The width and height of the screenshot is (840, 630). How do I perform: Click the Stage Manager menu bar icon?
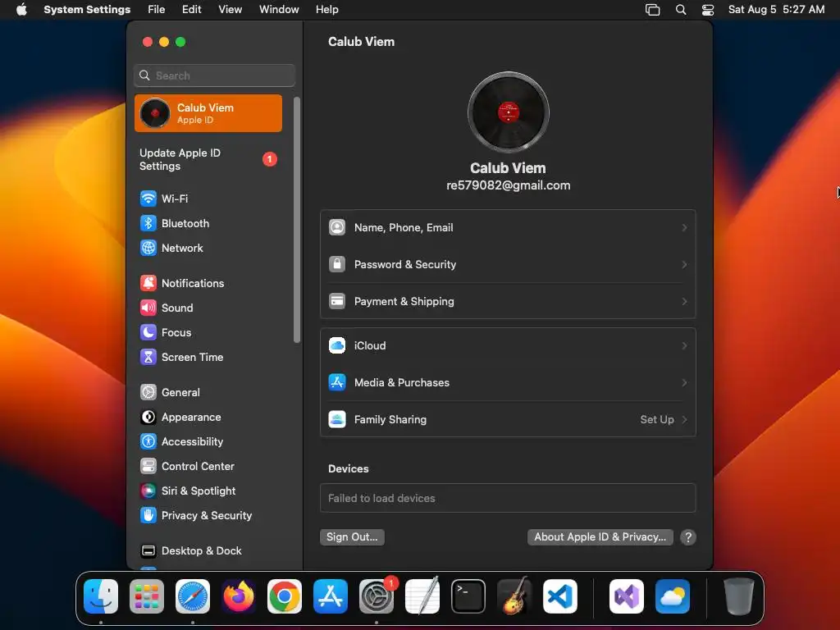click(x=652, y=9)
